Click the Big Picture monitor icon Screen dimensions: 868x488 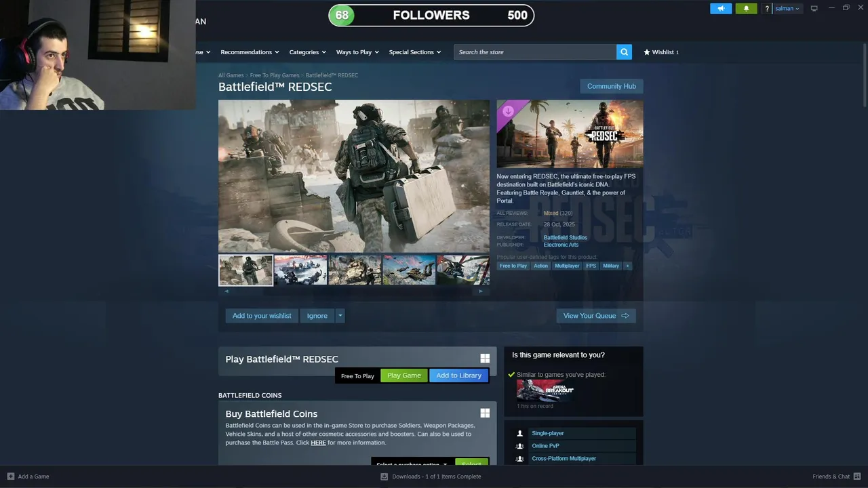[814, 8]
